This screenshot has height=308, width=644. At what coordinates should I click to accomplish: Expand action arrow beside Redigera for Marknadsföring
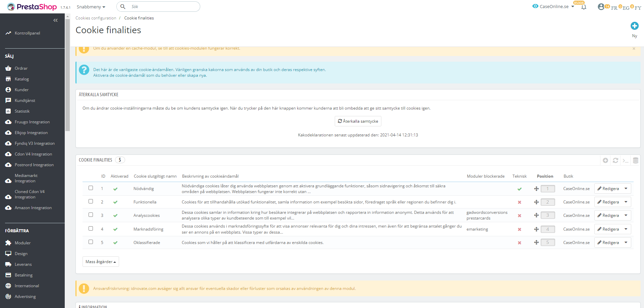(626, 229)
